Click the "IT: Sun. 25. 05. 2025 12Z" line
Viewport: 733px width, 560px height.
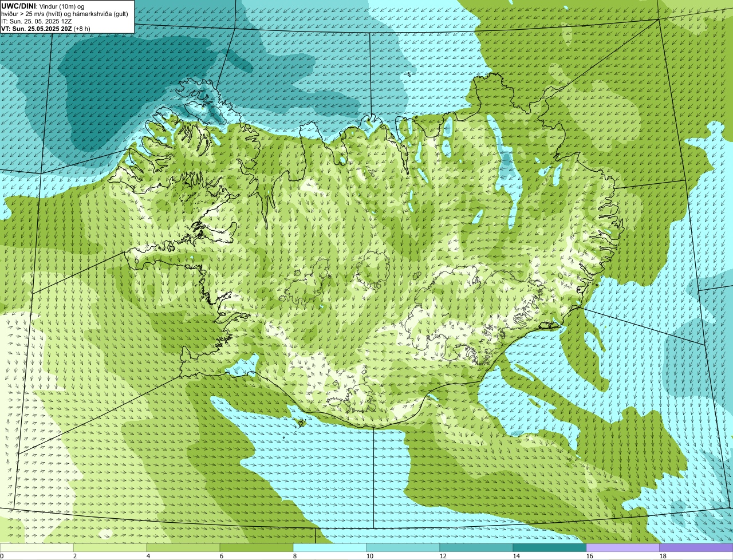36,21
